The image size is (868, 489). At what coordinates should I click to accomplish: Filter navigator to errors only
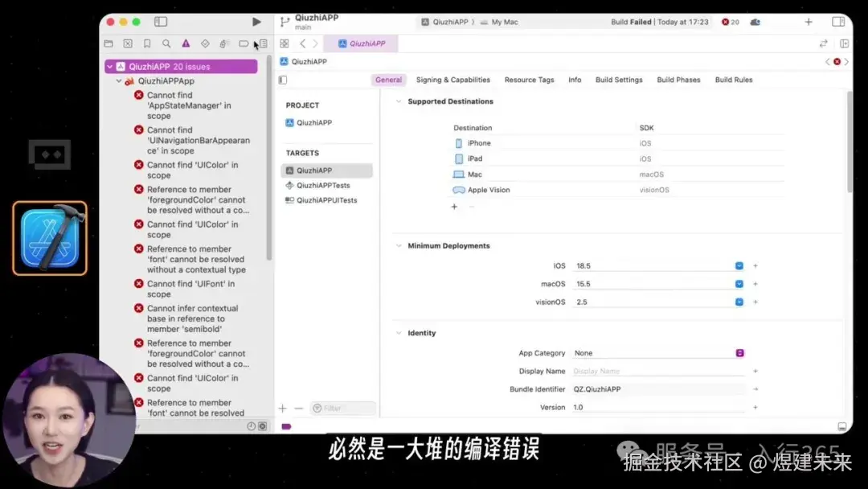(x=262, y=426)
